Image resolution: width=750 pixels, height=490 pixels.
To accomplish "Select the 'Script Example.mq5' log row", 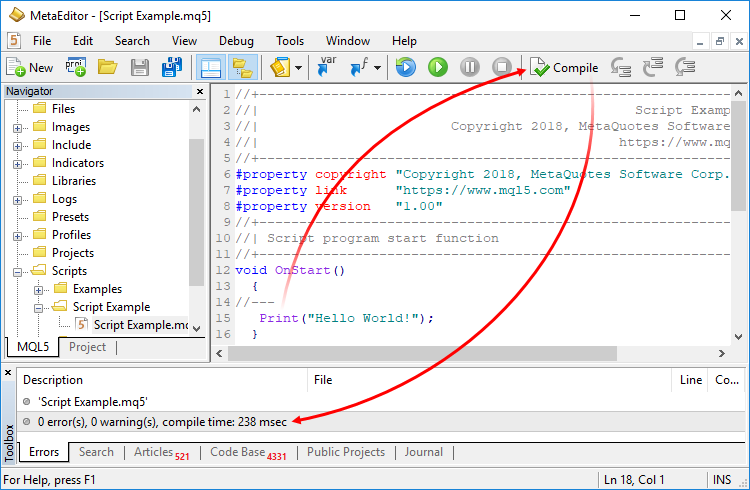I will [381, 401].
